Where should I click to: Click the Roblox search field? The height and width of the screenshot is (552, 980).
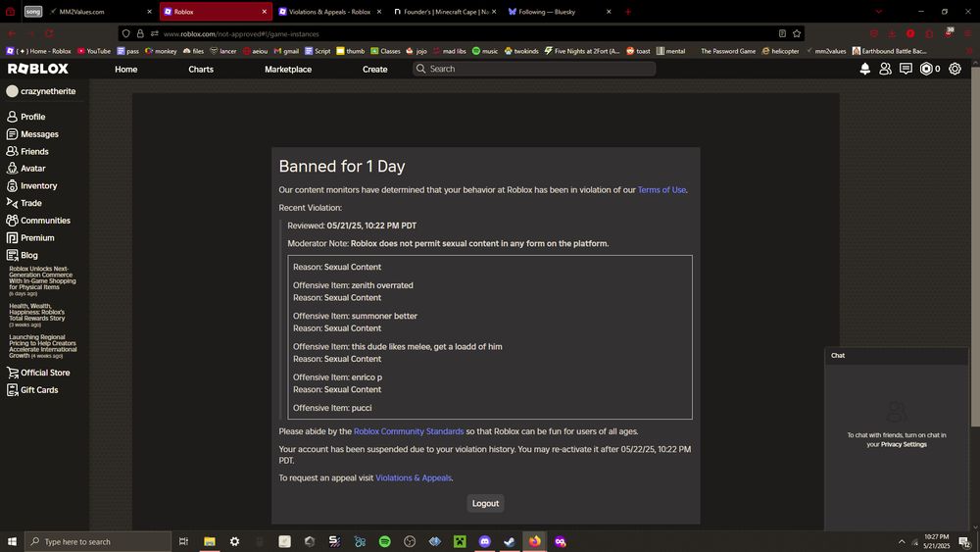click(534, 69)
